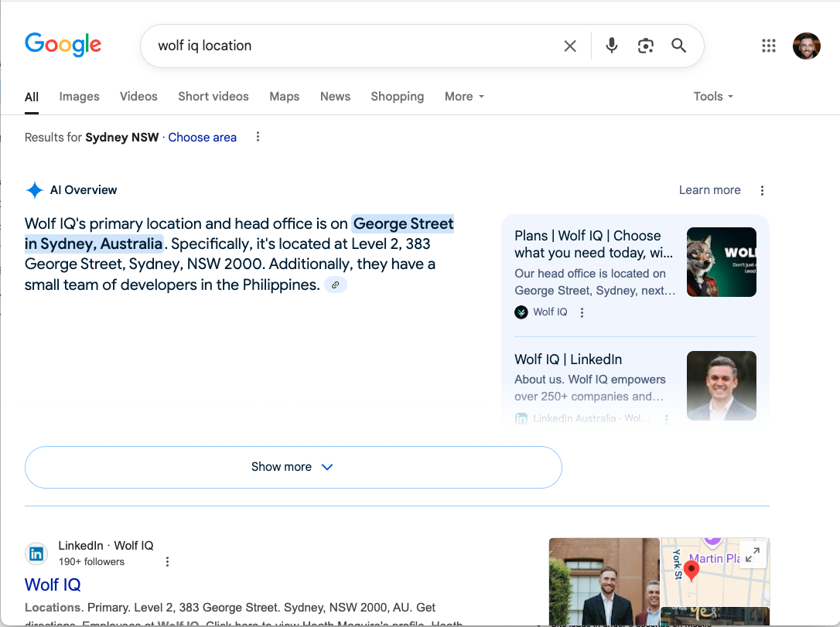Open Google Lens image search

point(646,46)
